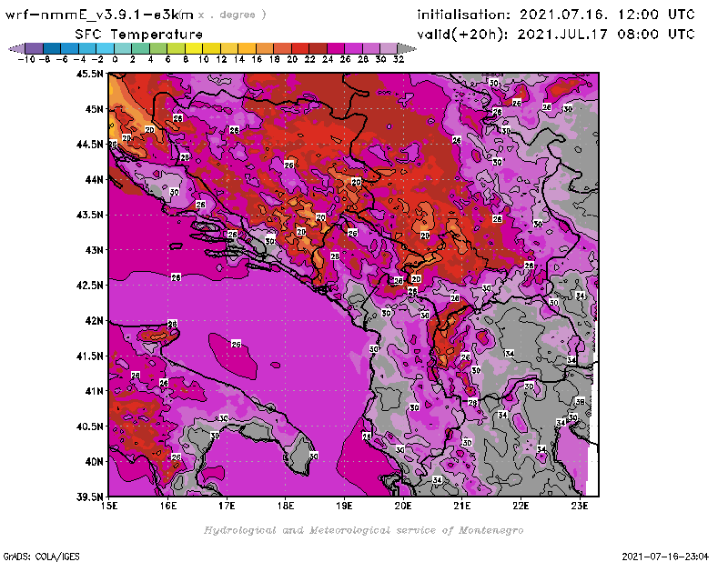Pick the red legend swatch between 20 and 22
The width and height of the screenshot is (728, 562).
tap(299, 48)
